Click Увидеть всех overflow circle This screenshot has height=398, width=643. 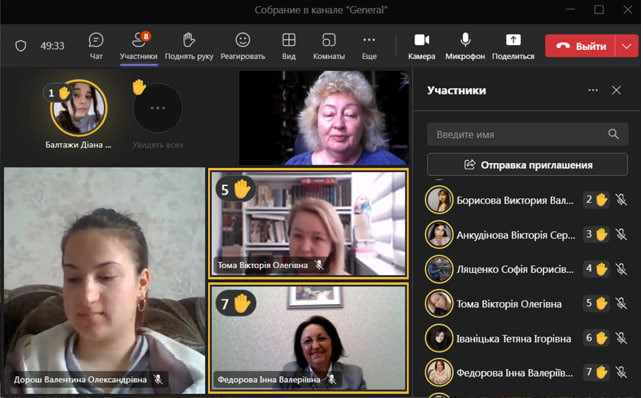point(158,108)
